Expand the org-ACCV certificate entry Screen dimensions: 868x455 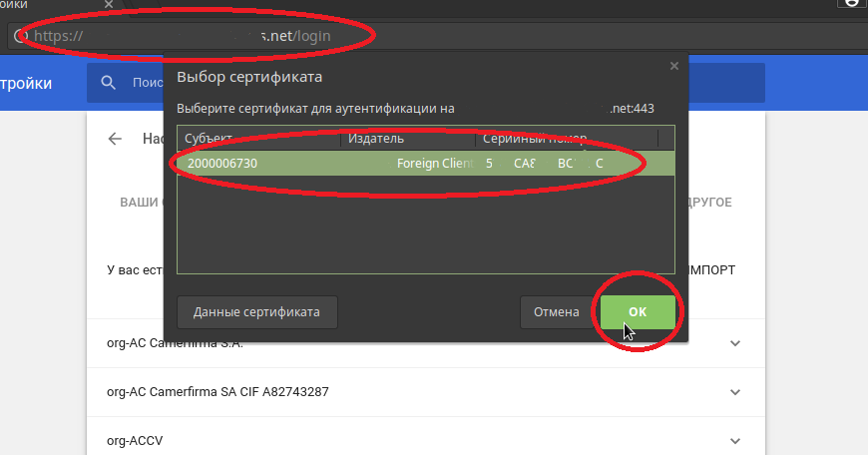point(735,439)
